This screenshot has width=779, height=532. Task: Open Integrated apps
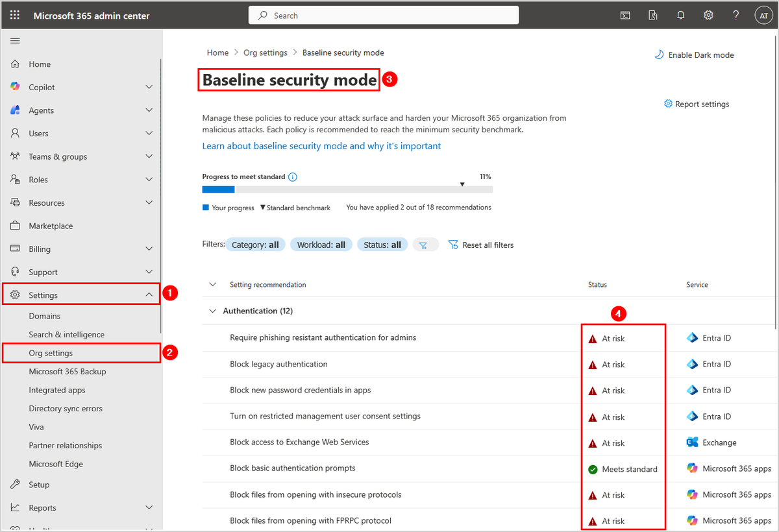click(57, 390)
